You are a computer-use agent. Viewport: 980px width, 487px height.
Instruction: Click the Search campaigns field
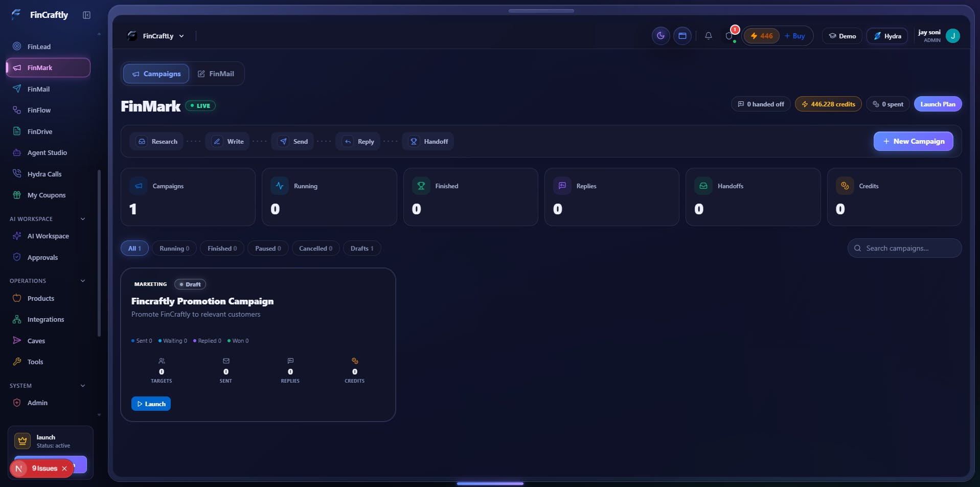(904, 248)
